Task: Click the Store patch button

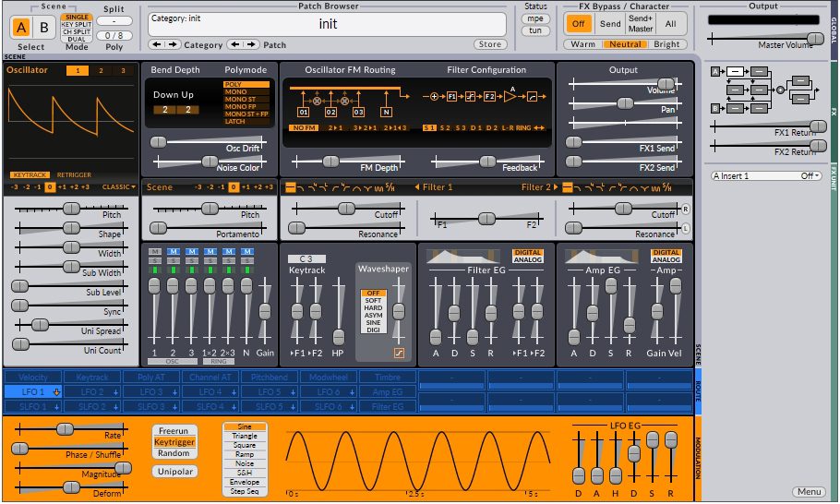Action: [x=489, y=44]
